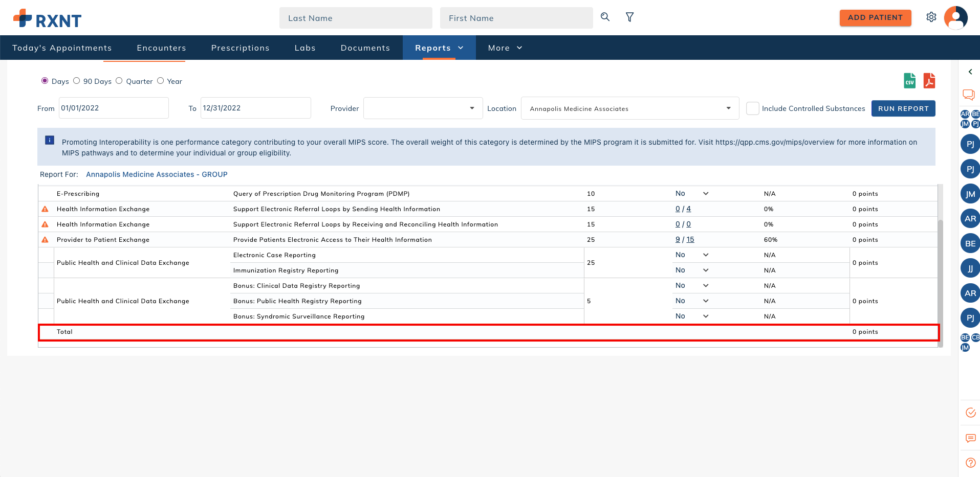
Task: Open the settings gear
Action: point(931,17)
